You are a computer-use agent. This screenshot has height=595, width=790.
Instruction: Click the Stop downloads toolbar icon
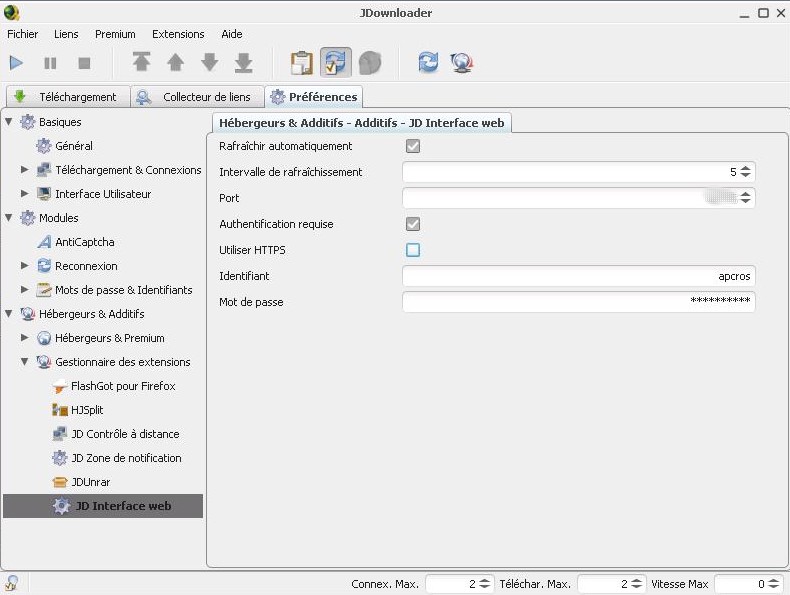(84, 63)
